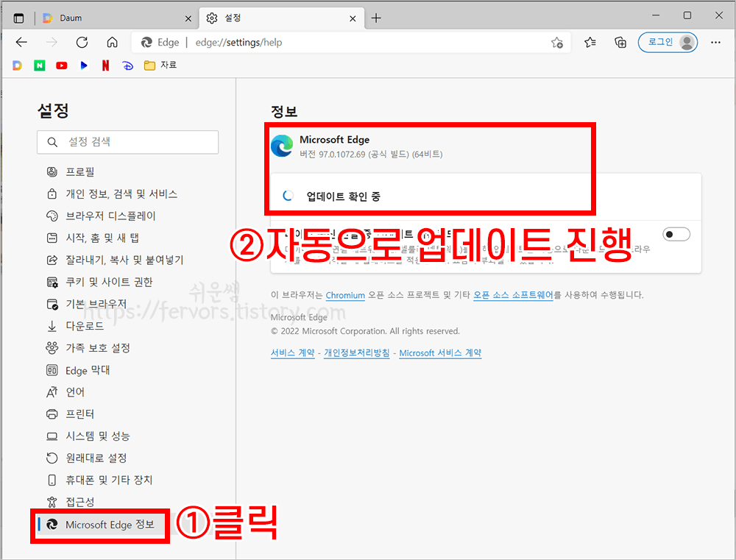Click the © 2022 Microsoft Corporation text

coord(365,331)
